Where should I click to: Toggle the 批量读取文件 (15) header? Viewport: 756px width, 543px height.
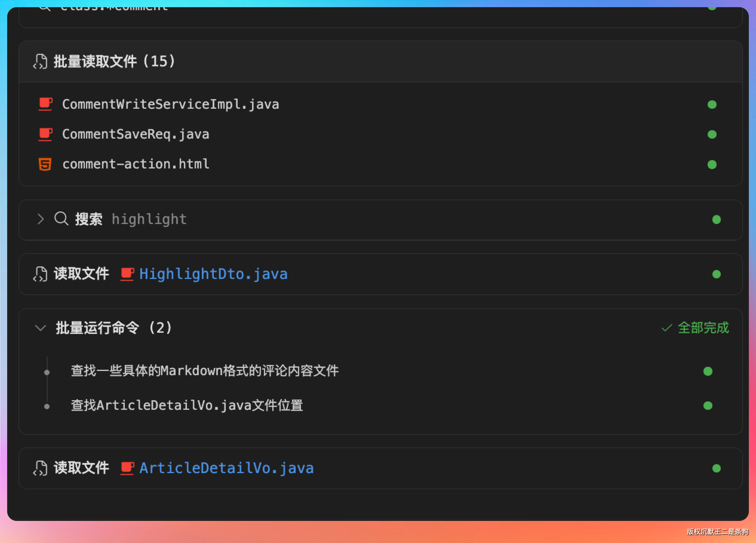click(114, 61)
